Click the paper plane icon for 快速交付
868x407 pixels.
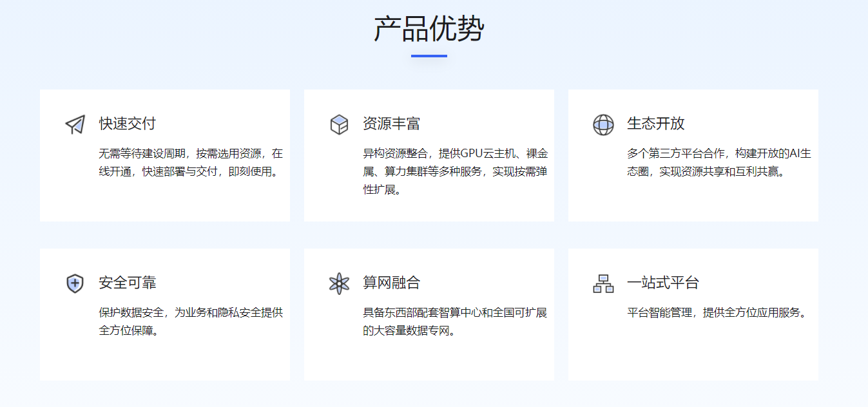coord(75,124)
